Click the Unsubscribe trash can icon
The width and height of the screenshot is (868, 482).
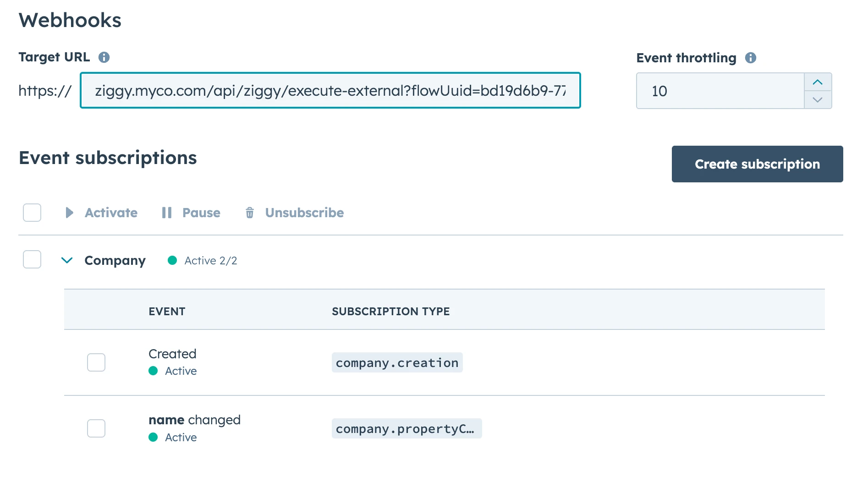[250, 213]
